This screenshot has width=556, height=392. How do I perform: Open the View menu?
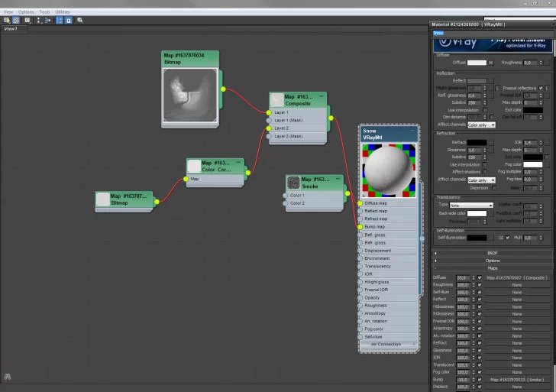[8, 11]
